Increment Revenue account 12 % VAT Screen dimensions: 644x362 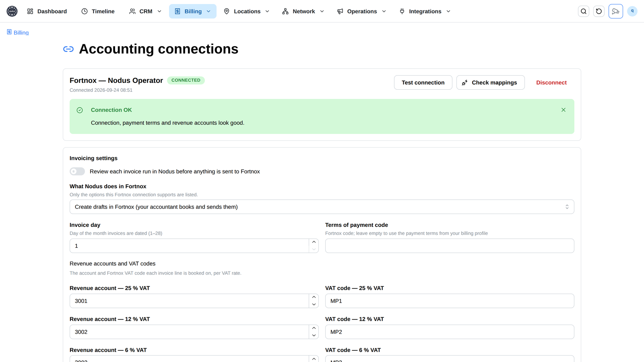[314, 328]
